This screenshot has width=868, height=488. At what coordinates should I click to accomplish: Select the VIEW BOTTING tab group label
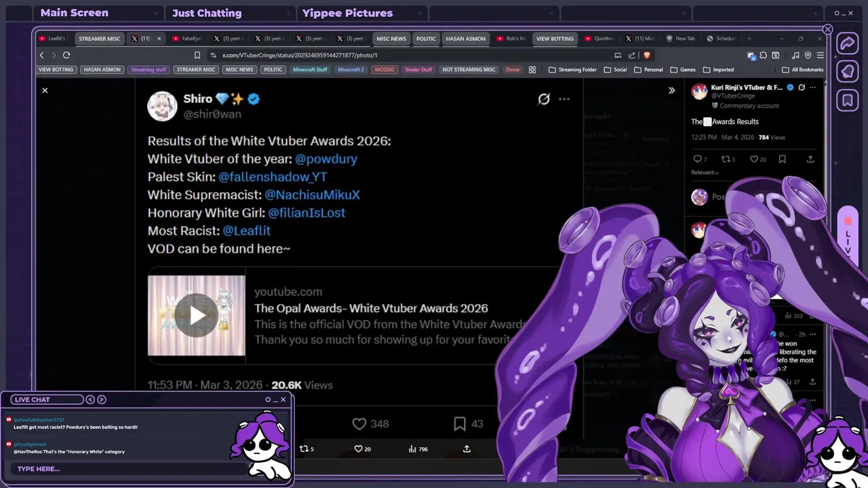555,39
